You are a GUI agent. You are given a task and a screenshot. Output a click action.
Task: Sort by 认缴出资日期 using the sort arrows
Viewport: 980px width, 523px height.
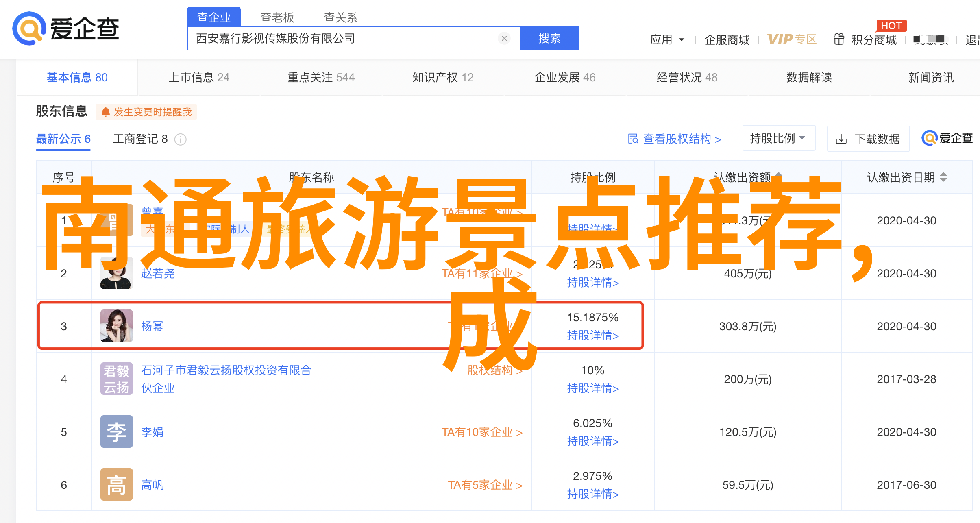click(943, 177)
